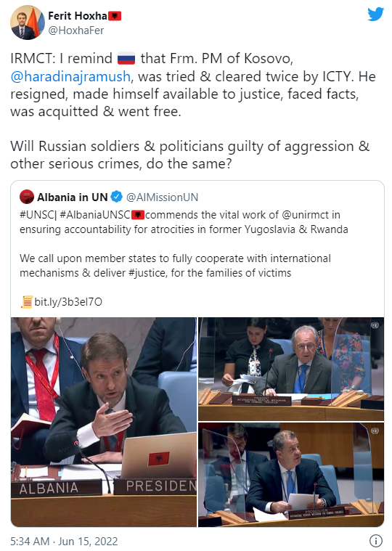Click the 5:34 AM · Jun 15, 2022 timestamp
This screenshot has width=392, height=551.
point(64,541)
